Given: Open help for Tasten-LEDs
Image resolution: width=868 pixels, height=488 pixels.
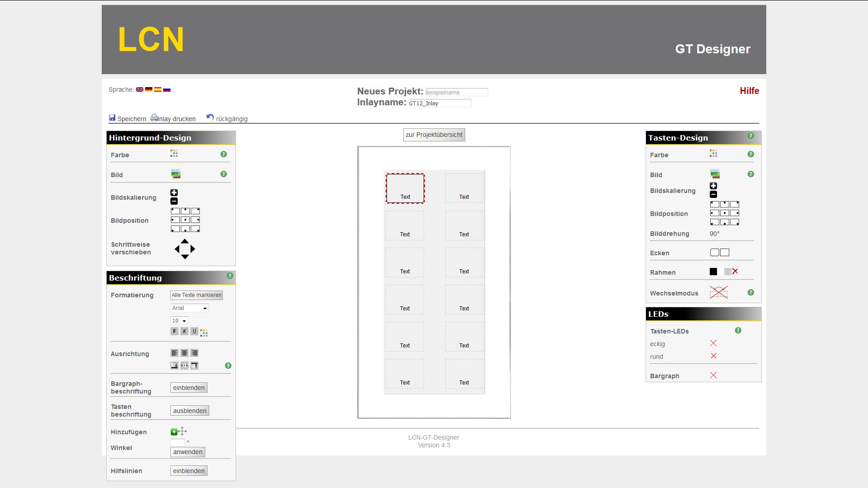Looking at the screenshot, I should tap(738, 330).
